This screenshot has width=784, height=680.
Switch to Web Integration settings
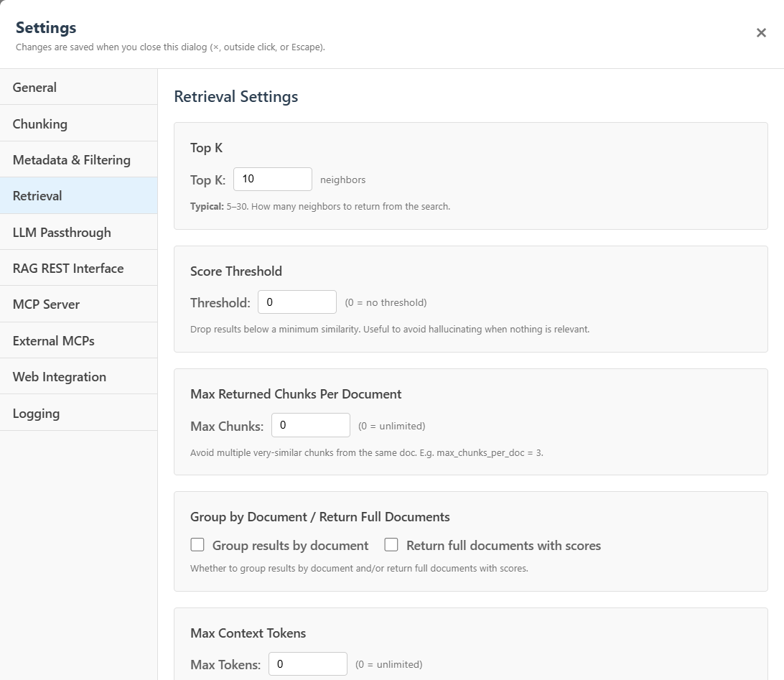tap(78, 376)
